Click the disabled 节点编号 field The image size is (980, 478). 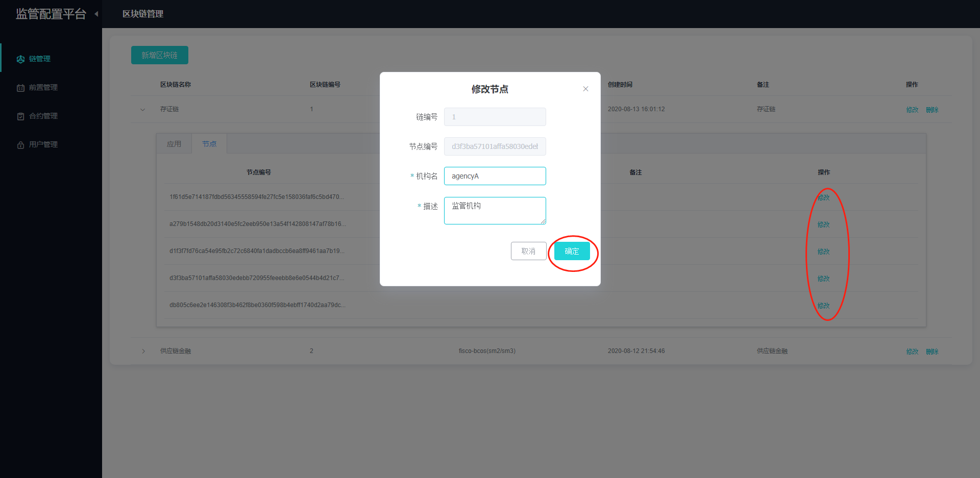click(x=495, y=146)
